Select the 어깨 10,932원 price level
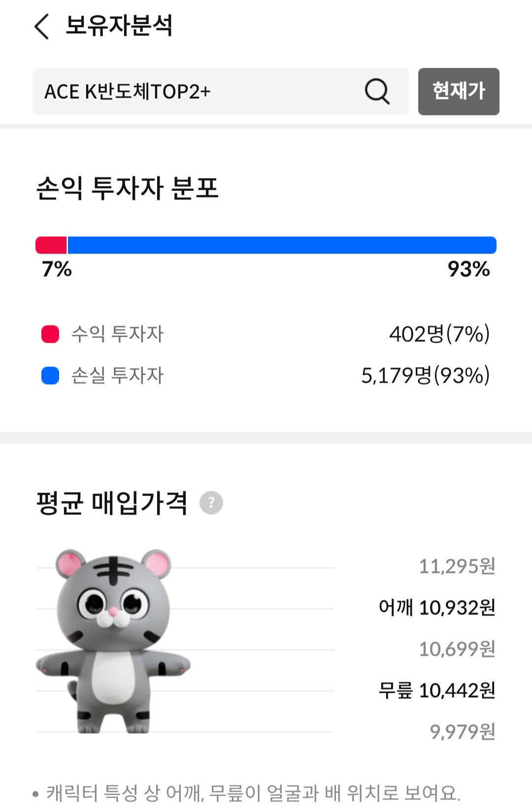The image size is (532, 811). pos(437,607)
